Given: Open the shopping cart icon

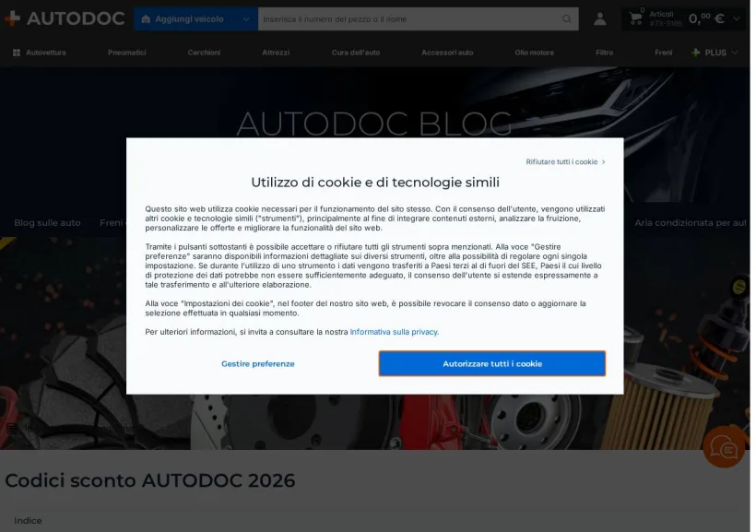Looking at the screenshot, I should [635, 18].
